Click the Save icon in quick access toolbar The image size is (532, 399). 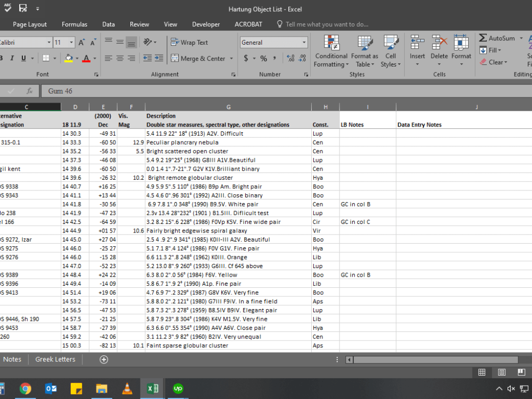click(23, 8)
